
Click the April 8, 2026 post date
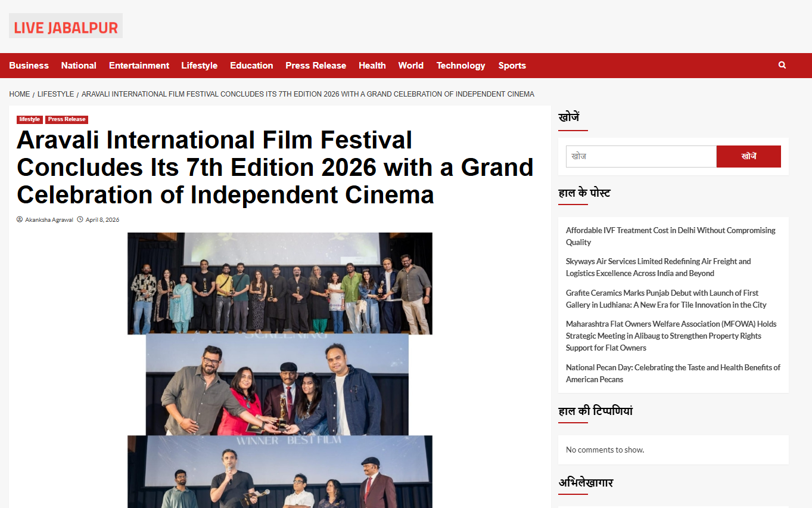pyautogui.click(x=102, y=220)
